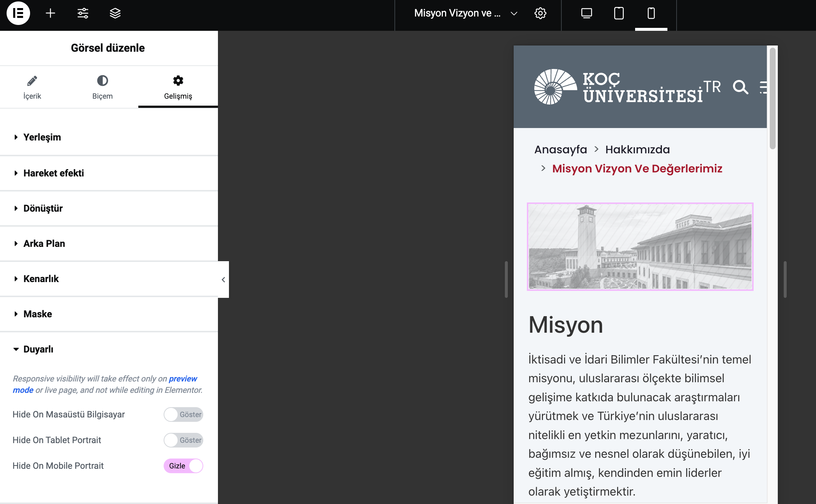Open site settings sliders icon

[83, 13]
